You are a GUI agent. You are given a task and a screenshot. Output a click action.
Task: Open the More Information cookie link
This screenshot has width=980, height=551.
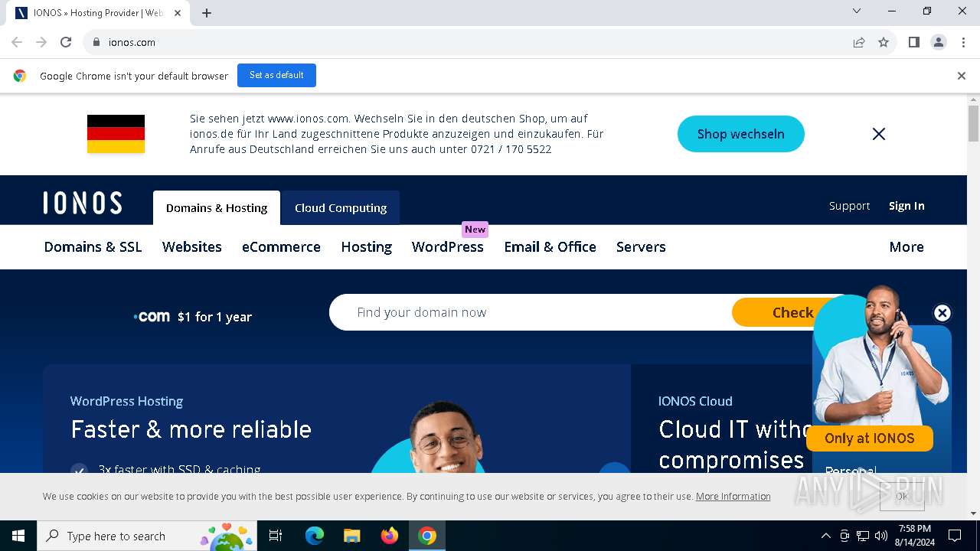[733, 497]
